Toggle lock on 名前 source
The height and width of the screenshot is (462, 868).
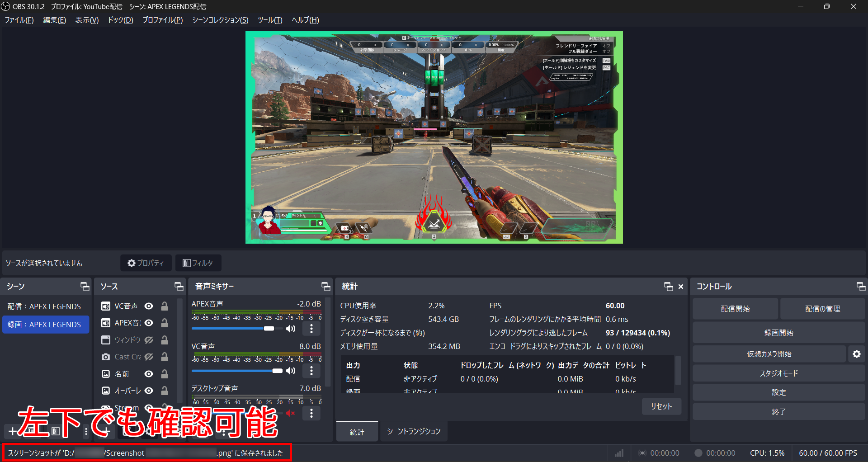pyautogui.click(x=165, y=374)
